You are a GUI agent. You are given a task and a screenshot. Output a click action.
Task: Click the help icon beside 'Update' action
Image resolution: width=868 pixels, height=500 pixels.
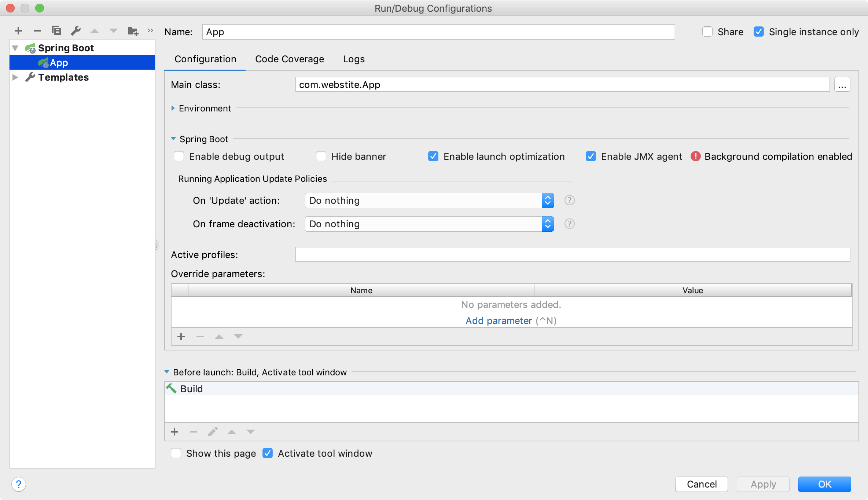coord(569,201)
